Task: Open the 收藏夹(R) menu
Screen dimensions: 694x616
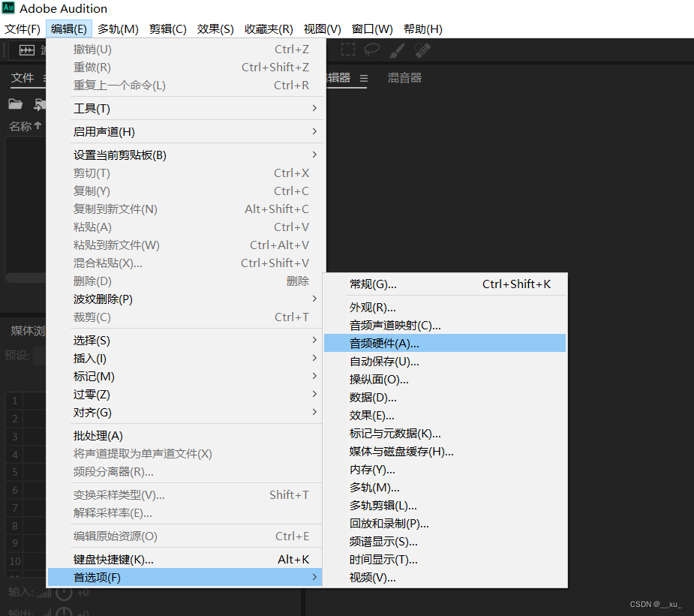Action: pos(269,29)
